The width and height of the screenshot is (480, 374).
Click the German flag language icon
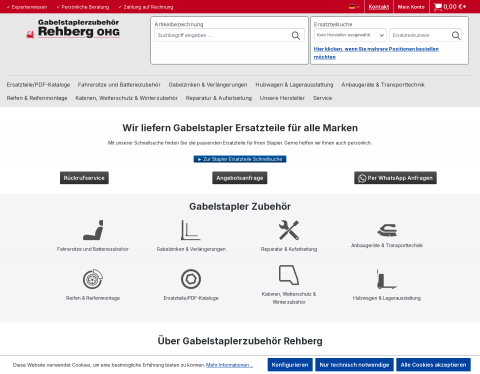coord(352,7)
